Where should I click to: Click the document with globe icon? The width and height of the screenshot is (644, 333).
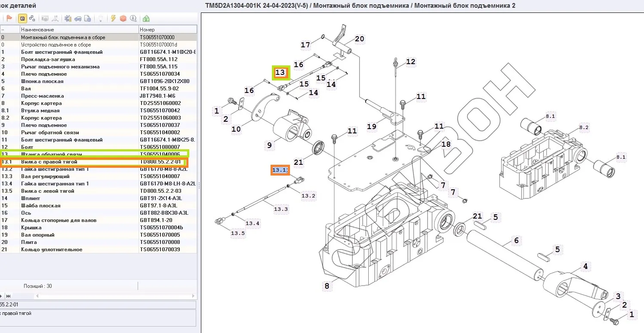click(88, 18)
